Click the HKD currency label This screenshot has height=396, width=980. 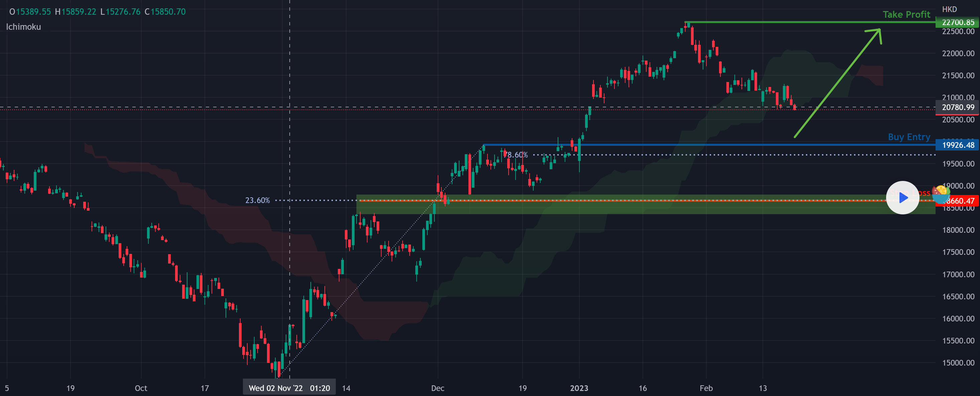click(949, 9)
